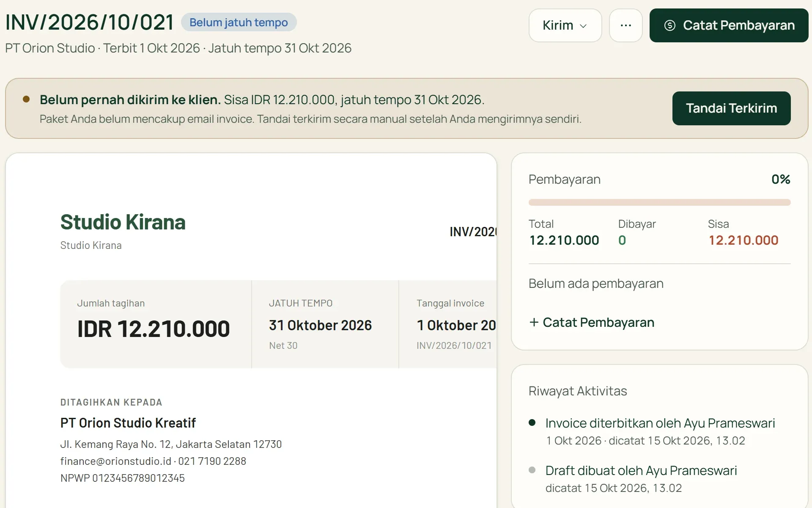The height and width of the screenshot is (508, 812).
Task: Click the 0% payment progress bar
Action: point(659,202)
